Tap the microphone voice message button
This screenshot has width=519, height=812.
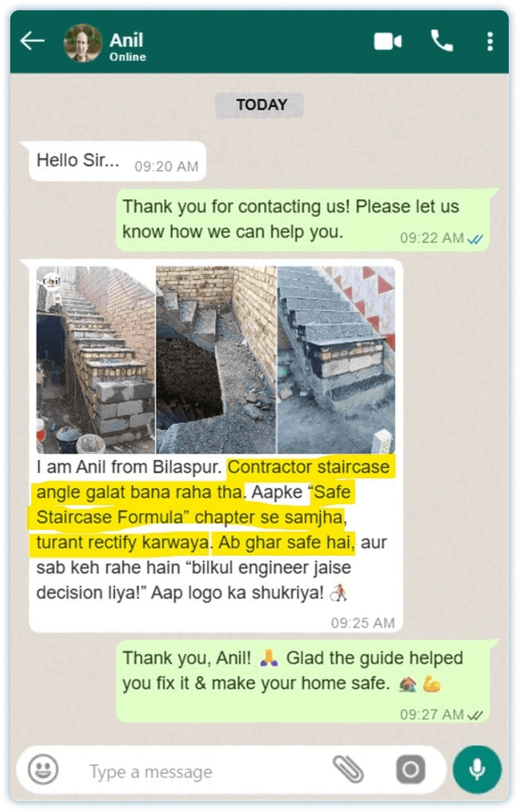[476, 769]
